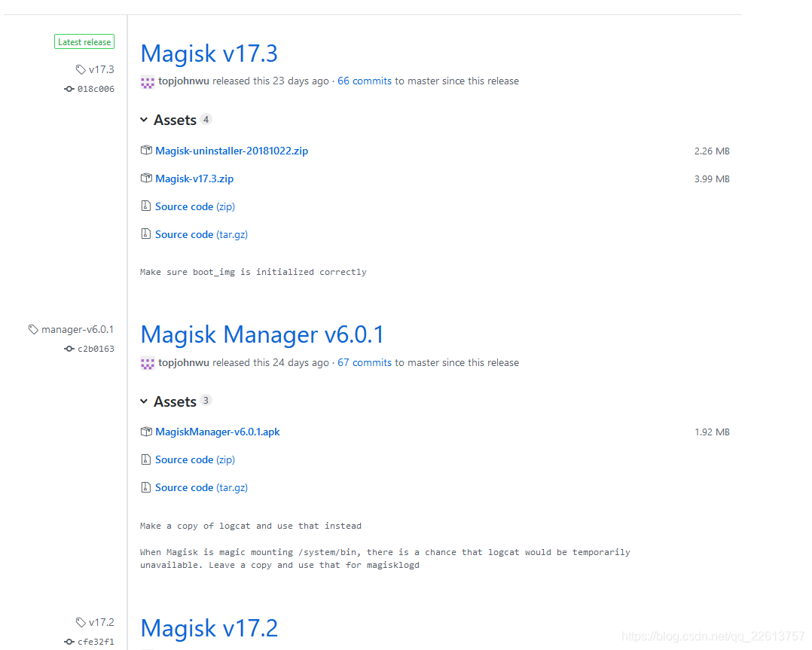Image resolution: width=812 pixels, height=650 pixels.
Task: Open the Magisk Manager v6.0.1 release title
Action: (x=262, y=334)
